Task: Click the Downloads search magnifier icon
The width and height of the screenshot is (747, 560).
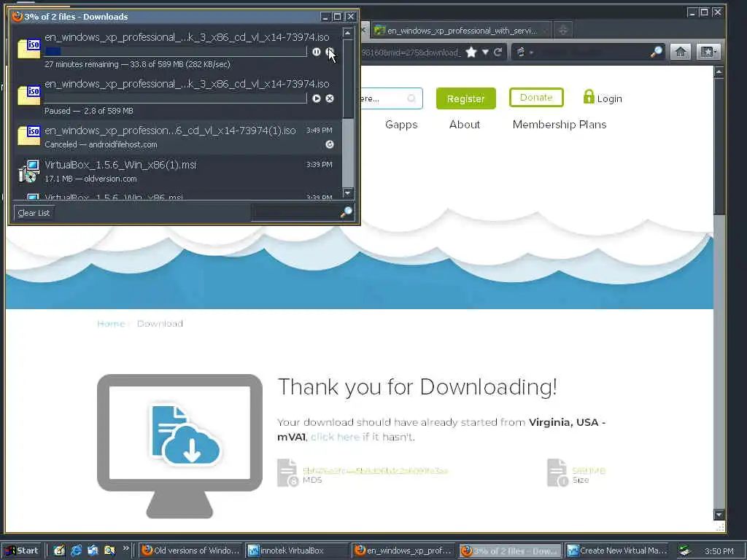Action: [347, 212]
